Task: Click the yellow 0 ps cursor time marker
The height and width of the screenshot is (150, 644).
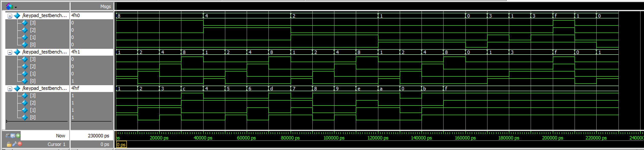Action: (121, 144)
